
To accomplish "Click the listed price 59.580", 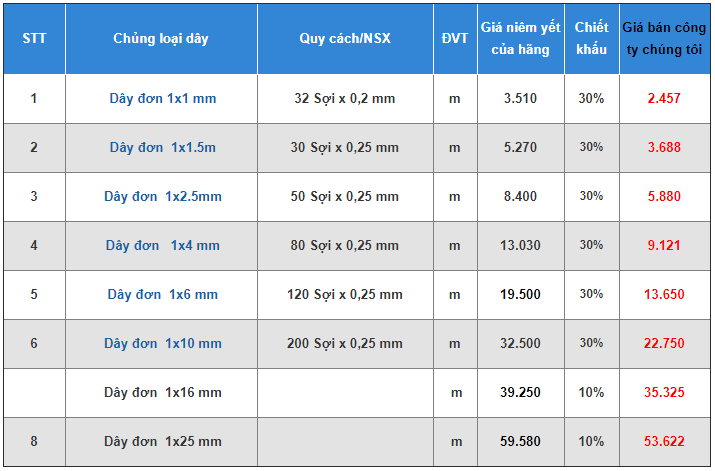I will 520,442.
